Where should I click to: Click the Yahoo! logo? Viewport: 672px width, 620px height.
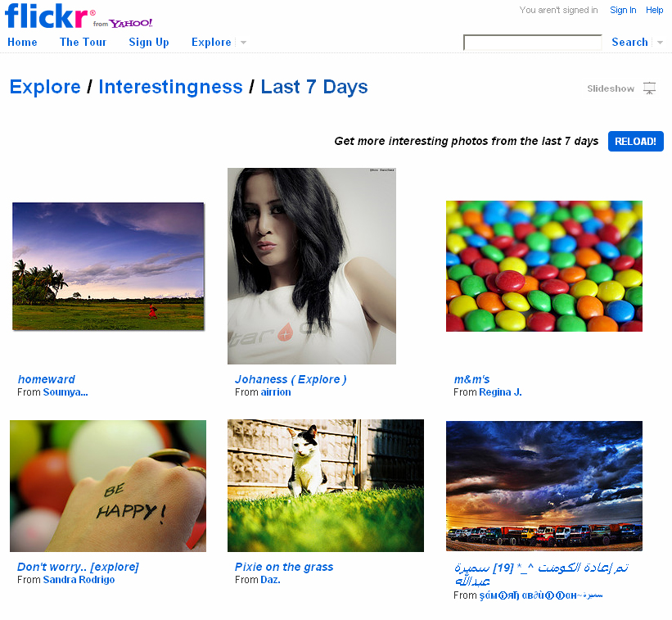click(130, 23)
